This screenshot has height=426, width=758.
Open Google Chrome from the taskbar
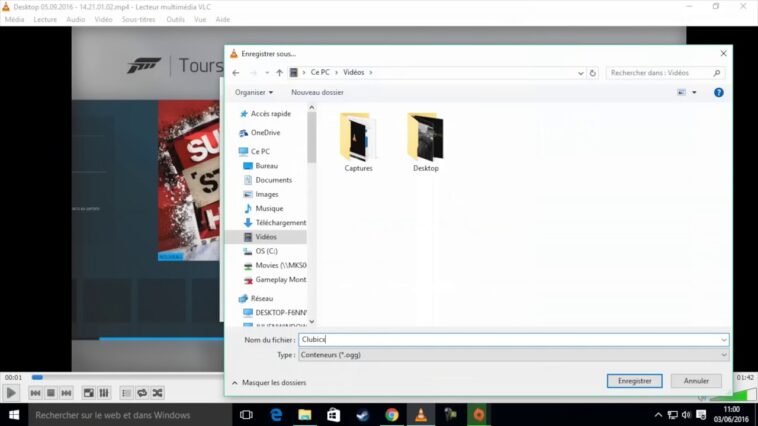(392, 415)
